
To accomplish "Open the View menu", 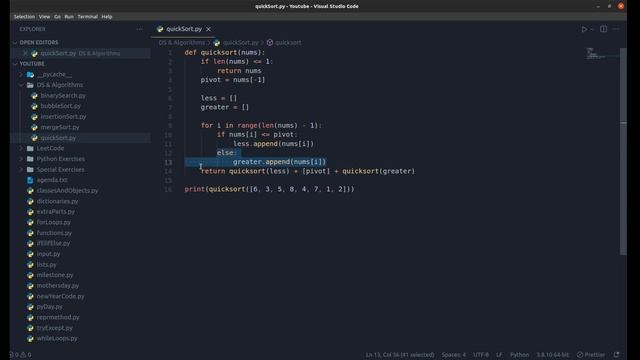I will pos(44,17).
